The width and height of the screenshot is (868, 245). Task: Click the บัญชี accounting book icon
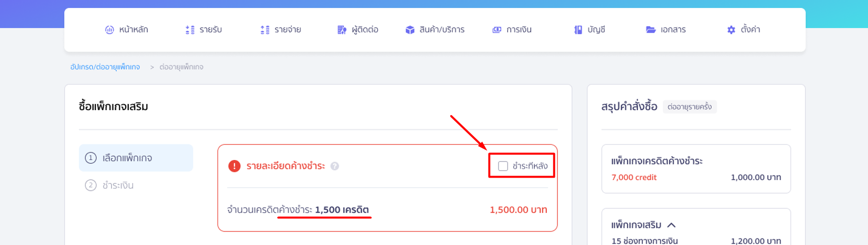tap(578, 30)
